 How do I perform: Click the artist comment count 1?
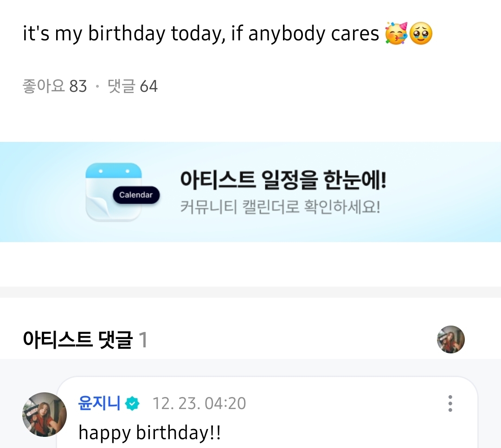pos(143,340)
